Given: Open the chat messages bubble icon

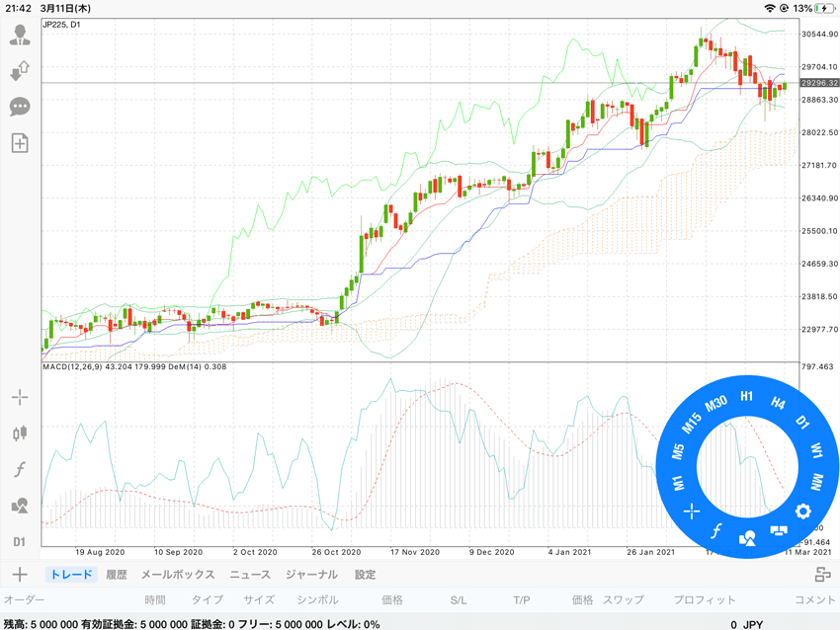Looking at the screenshot, I should coord(20,107).
